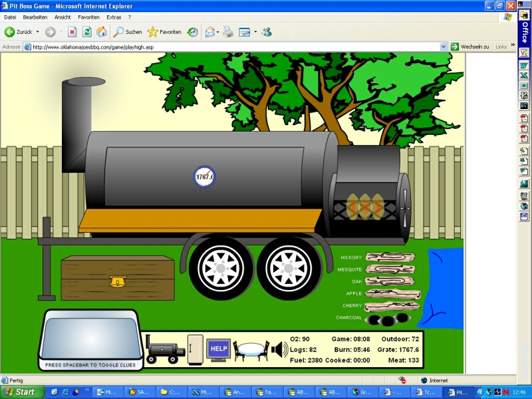
Task: Click the dining table icon in the game panel
Action: (x=251, y=350)
